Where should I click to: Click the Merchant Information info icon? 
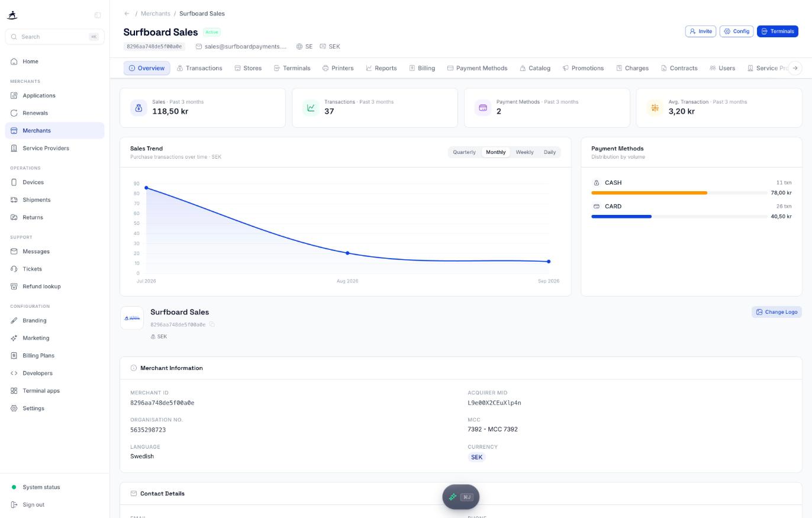pyautogui.click(x=134, y=368)
